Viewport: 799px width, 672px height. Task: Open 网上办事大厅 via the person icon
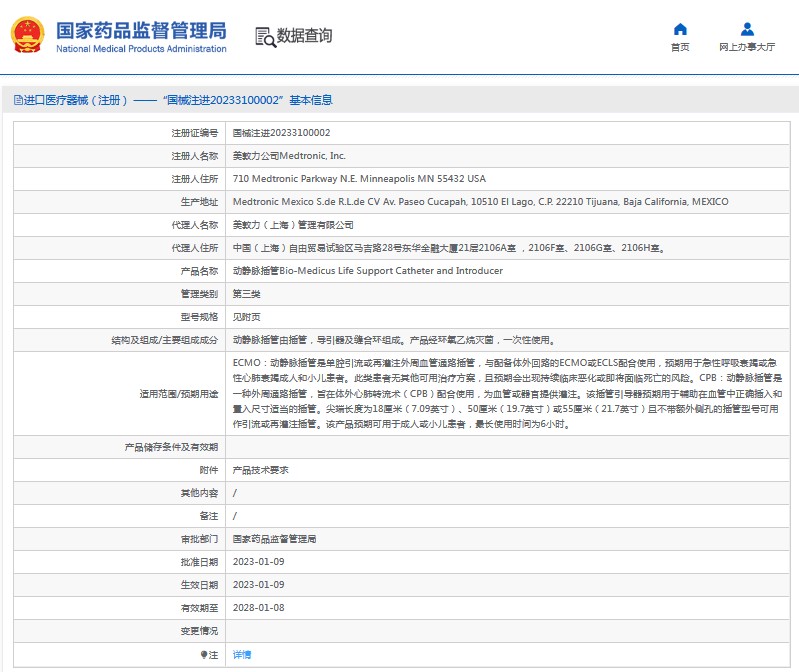[x=747, y=29]
